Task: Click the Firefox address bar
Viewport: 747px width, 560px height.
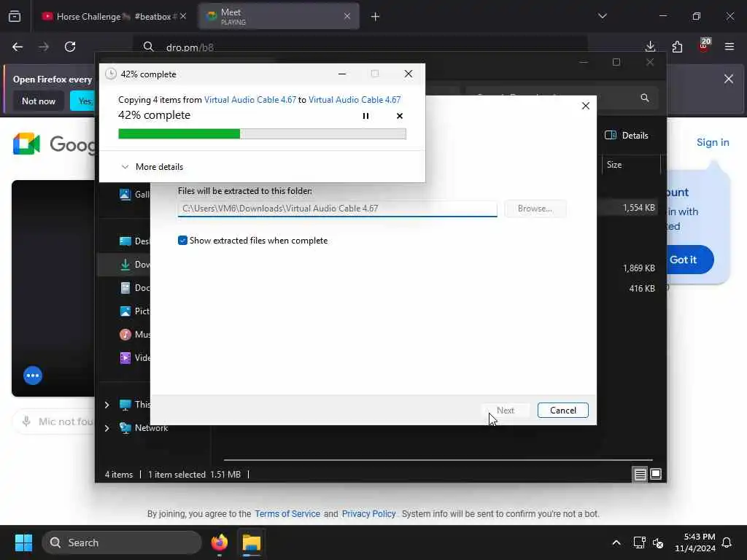Action: (360, 47)
